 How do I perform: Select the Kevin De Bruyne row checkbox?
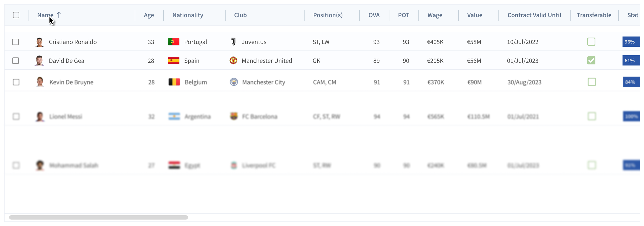[16, 82]
